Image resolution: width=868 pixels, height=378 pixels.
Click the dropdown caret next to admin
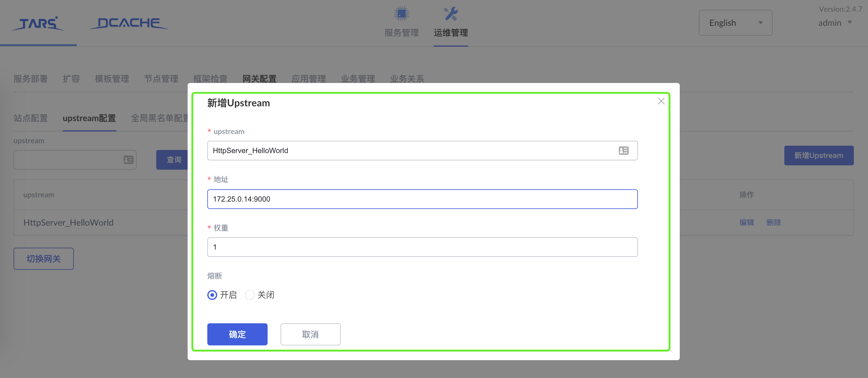pos(850,22)
